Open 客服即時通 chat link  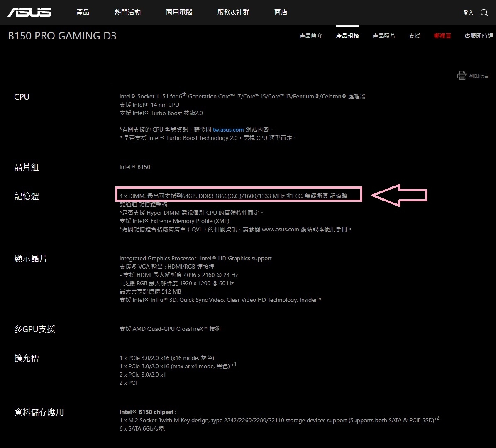(x=479, y=36)
